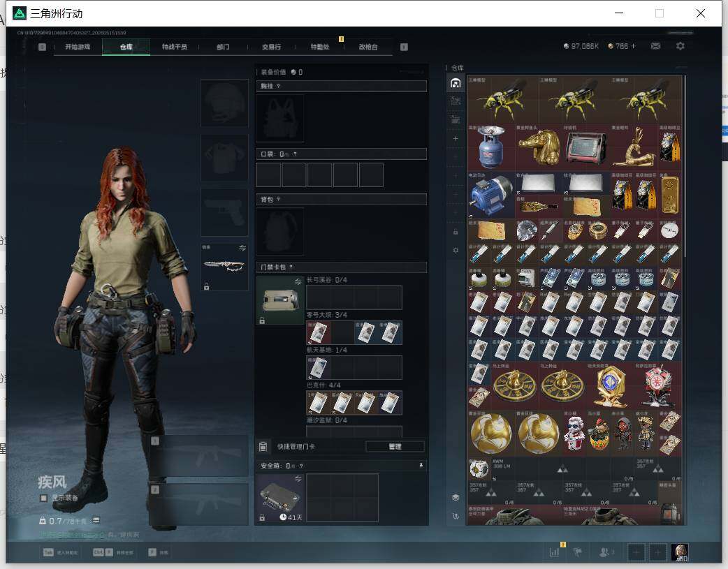This screenshot has height=569, width=728.
Task: Toggle the 显示装备 checkbox
Action: pyautogui.click(x=43, y=498)
